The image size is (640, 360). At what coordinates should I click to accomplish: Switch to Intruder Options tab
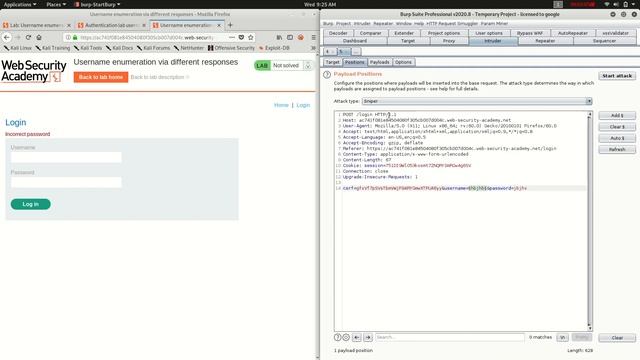(403, 62)
